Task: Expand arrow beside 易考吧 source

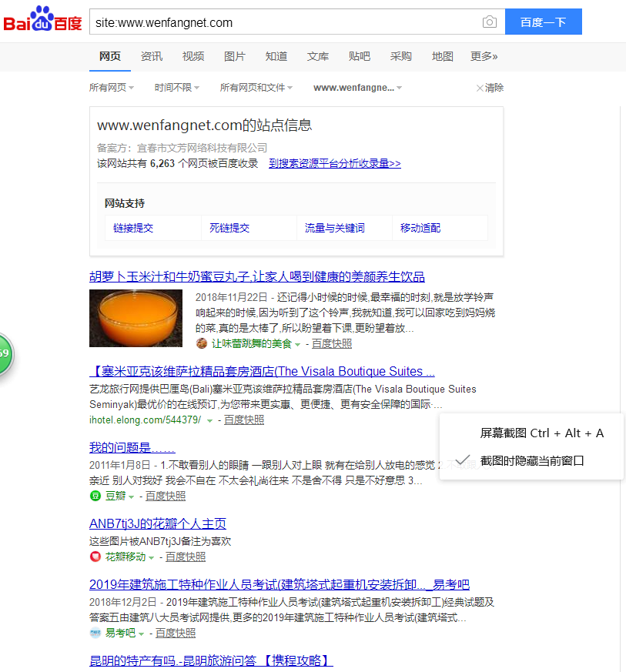Action: pos(141,634)
